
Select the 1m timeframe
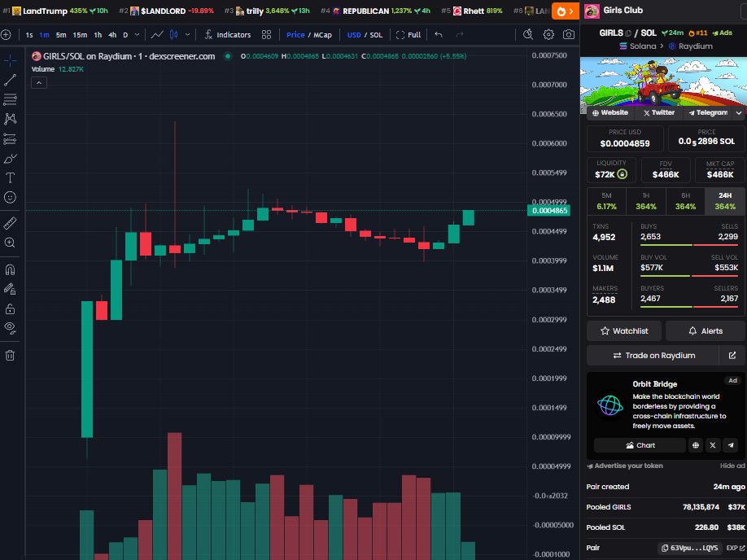pos(44,35)
